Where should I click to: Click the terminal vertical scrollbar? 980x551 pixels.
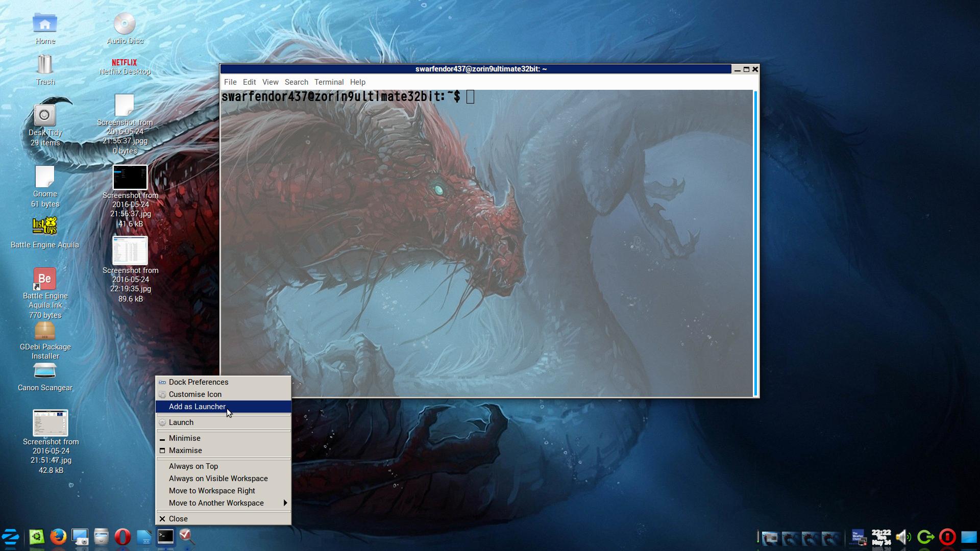(x=755, y=242)
